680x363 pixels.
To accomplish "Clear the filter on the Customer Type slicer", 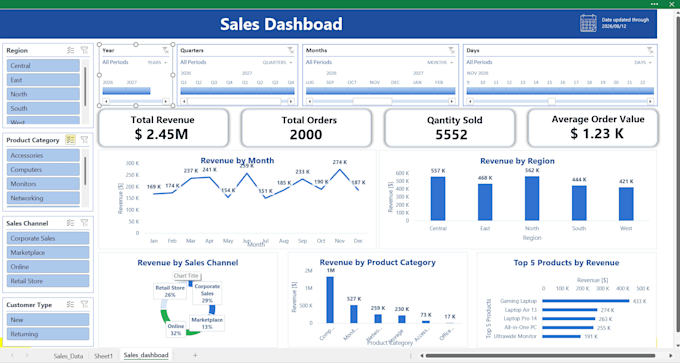I will [x=85, y=304].
